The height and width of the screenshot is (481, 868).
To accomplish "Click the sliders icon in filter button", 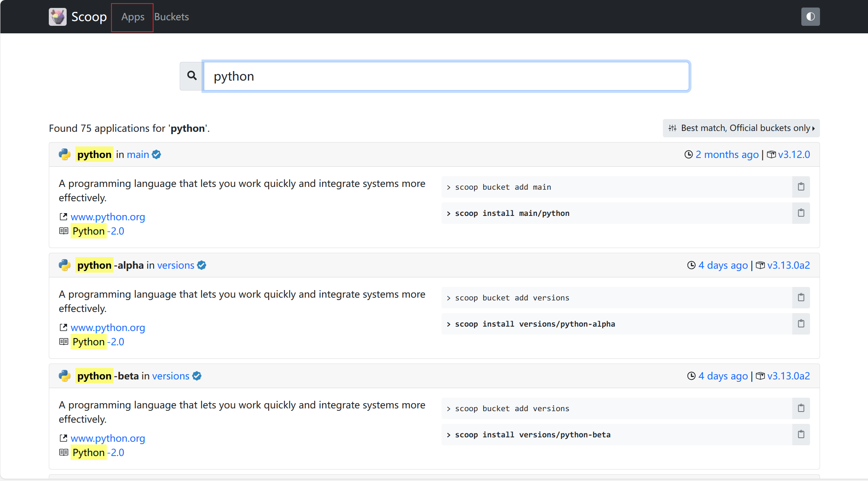I will [672, 128].
